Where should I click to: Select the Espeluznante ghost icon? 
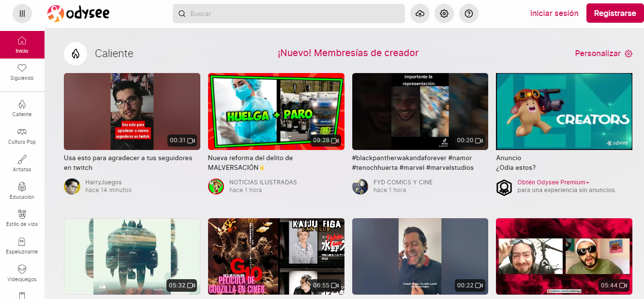22,241
